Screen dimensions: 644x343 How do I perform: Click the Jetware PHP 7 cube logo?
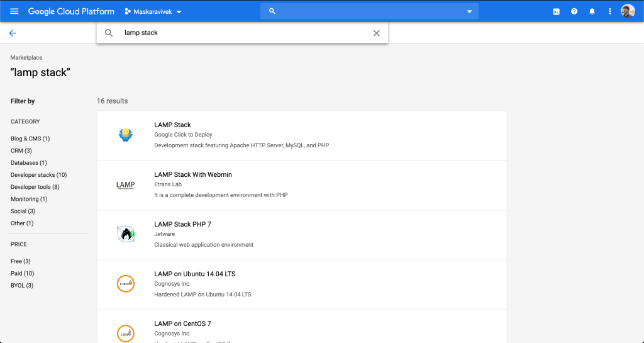[126, 233]
